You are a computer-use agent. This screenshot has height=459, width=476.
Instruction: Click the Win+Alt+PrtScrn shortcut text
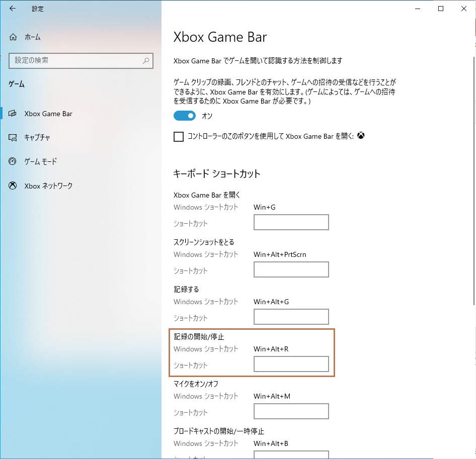280,254
